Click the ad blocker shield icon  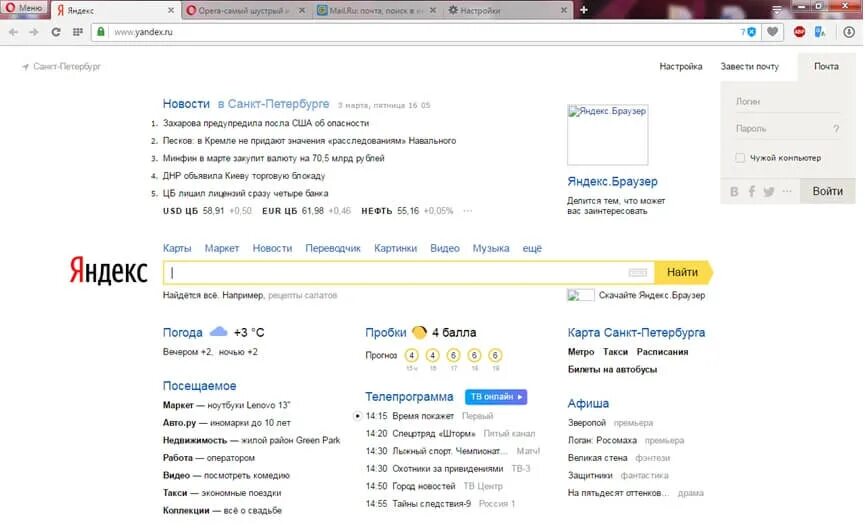point(751,32)
